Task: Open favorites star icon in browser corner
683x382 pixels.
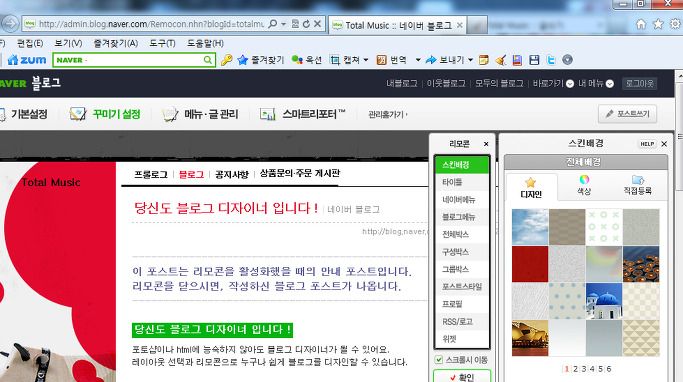Action: tap(658, 24)
